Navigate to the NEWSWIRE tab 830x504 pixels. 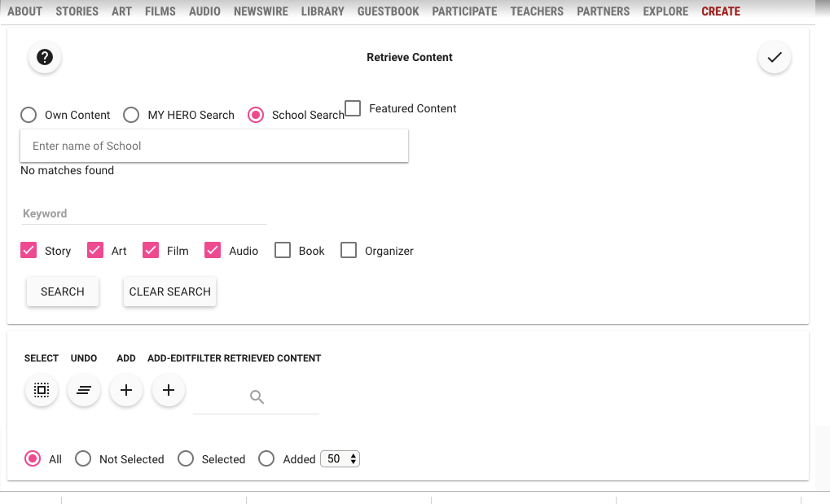(x=261, y=11)
